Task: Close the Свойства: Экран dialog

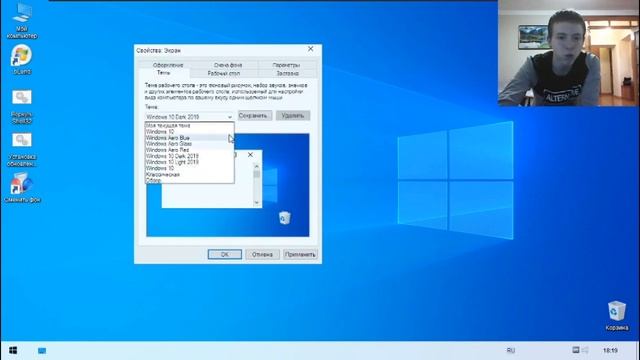Action: pos(311,49)
